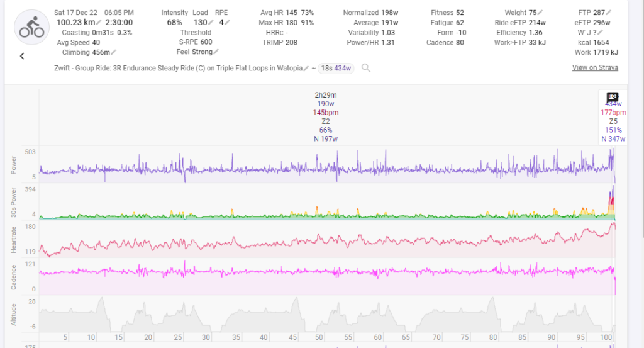Click the 50 km mark on Altitude axis

[x=319, y=337]
